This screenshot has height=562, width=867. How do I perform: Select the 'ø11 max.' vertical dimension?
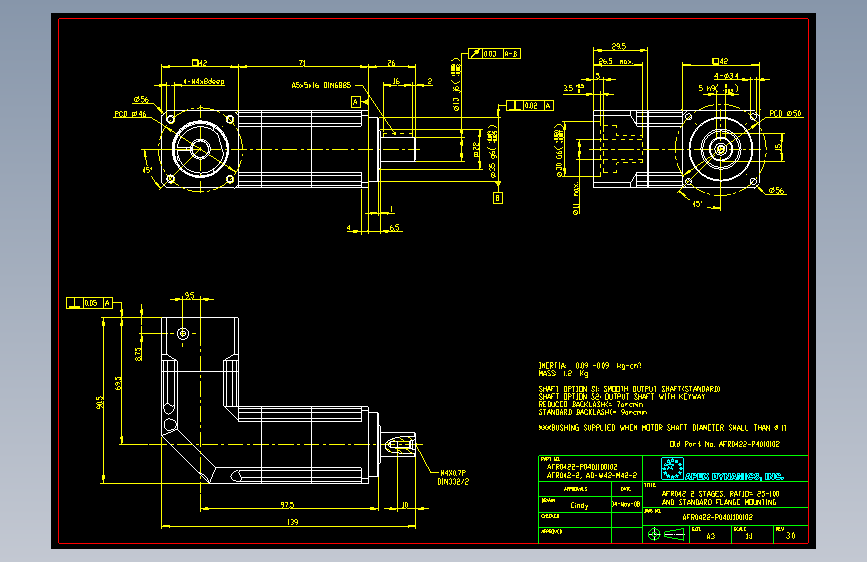pyautogui.click(x=576, y=197)
